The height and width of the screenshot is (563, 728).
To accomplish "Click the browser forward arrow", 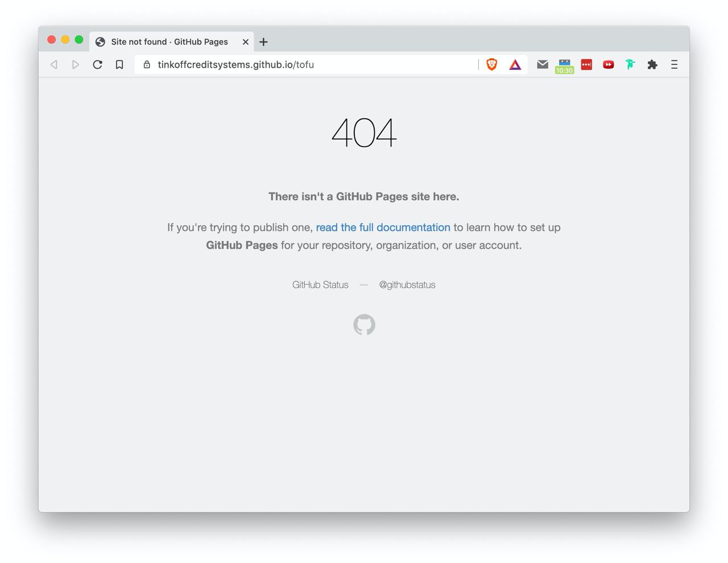I will point(75,65).
